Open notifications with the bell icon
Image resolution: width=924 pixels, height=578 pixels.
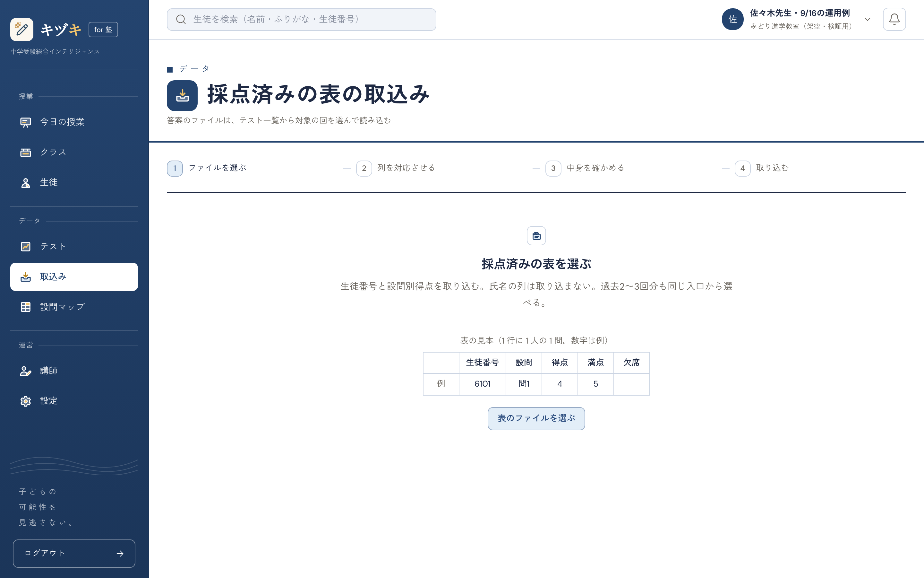click(x=894, y=19)
